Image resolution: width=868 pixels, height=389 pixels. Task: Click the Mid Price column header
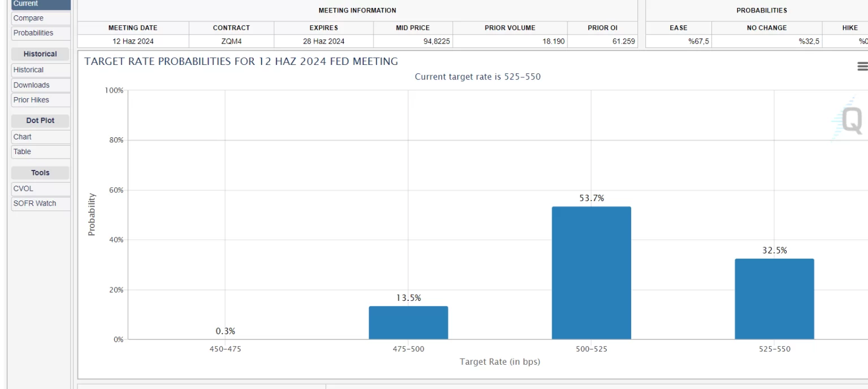pyautogui.click(x=413, y=28)
